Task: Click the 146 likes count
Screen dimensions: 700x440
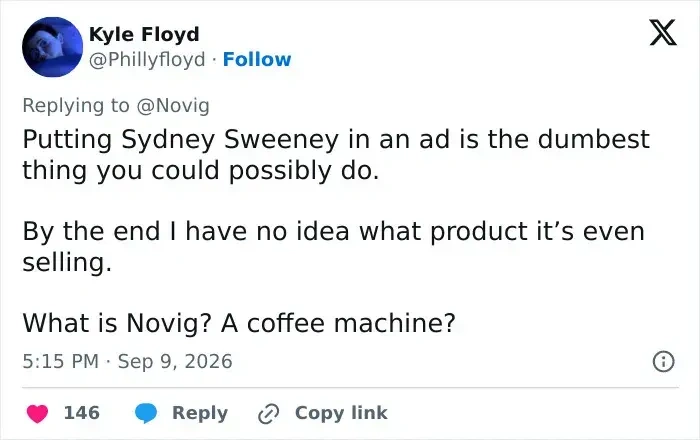Action: pyautogui.click(x=82, y=413)
